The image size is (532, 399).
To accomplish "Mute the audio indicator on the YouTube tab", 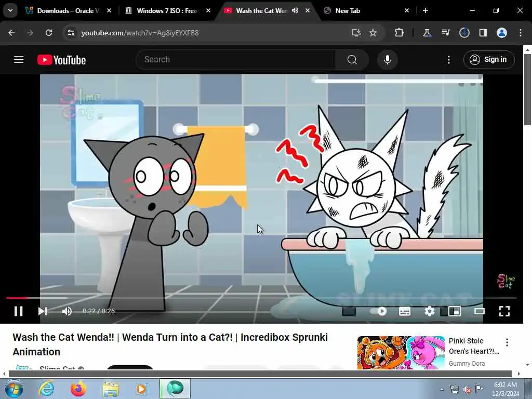I will click(x=295, y=10).
